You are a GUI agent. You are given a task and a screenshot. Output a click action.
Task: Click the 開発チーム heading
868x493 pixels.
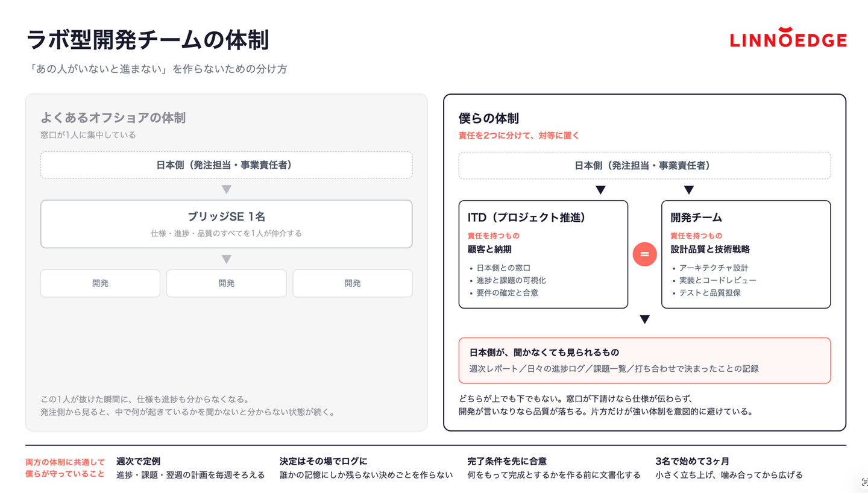pos(696,217)
